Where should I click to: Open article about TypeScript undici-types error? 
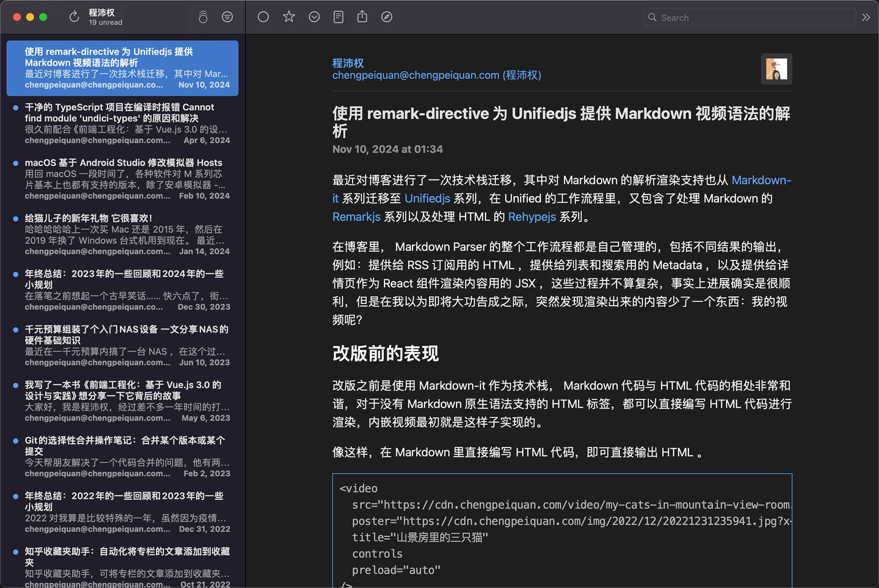(122, 124)
